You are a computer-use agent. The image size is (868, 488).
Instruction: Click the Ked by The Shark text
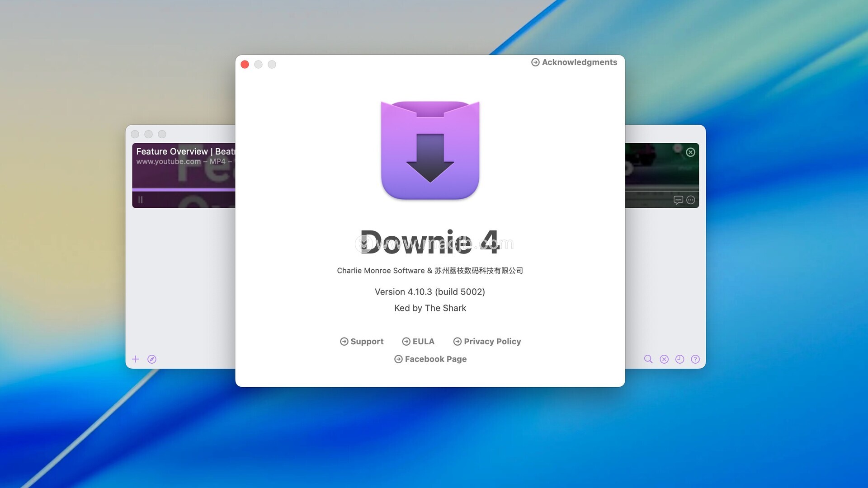430,308
